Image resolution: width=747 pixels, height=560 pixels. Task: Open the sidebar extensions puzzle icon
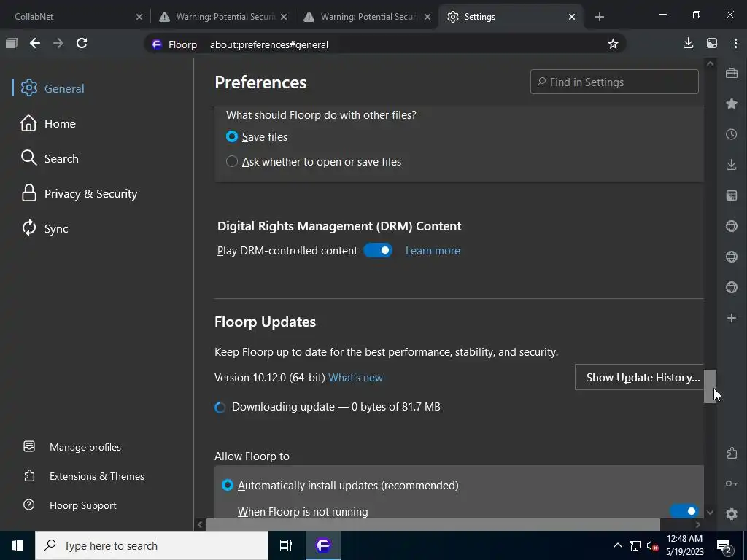(731, 453)
